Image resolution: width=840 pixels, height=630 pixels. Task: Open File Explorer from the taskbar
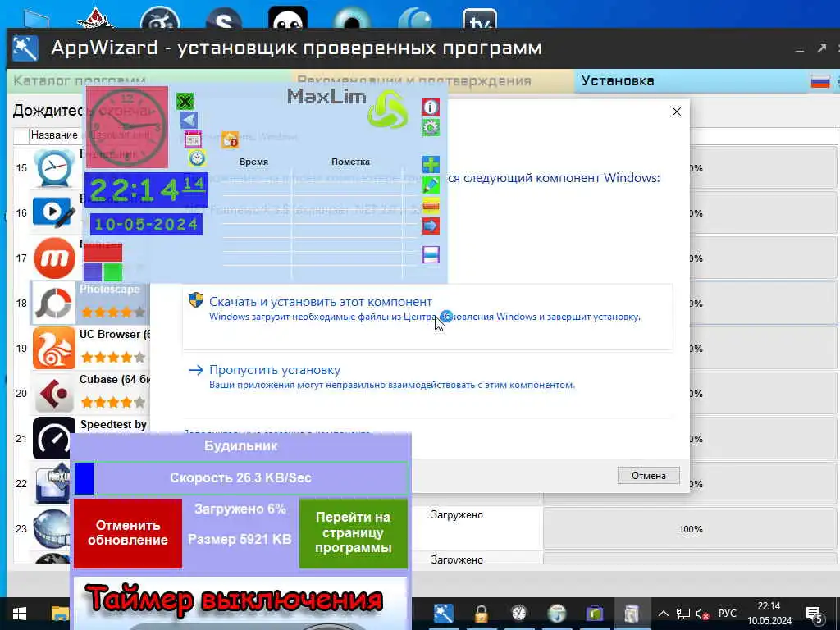(60, 614)
